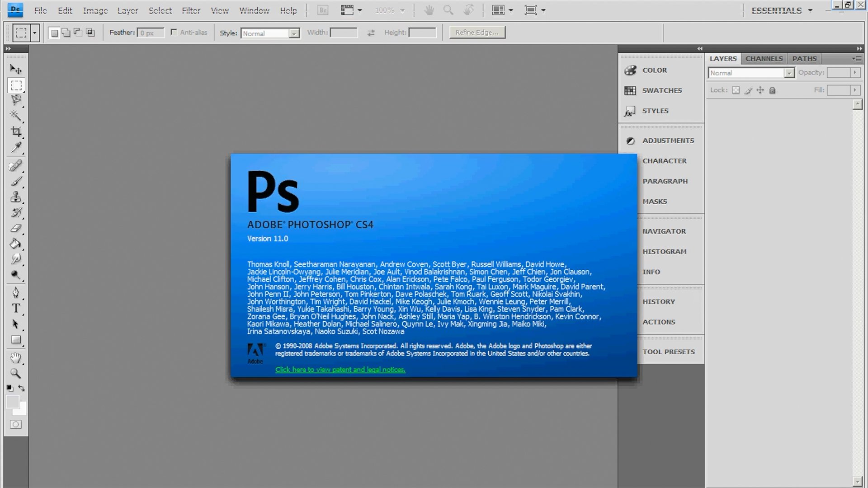Open the Swatches panel icon

pyautogui.click(x=630, y=90)
